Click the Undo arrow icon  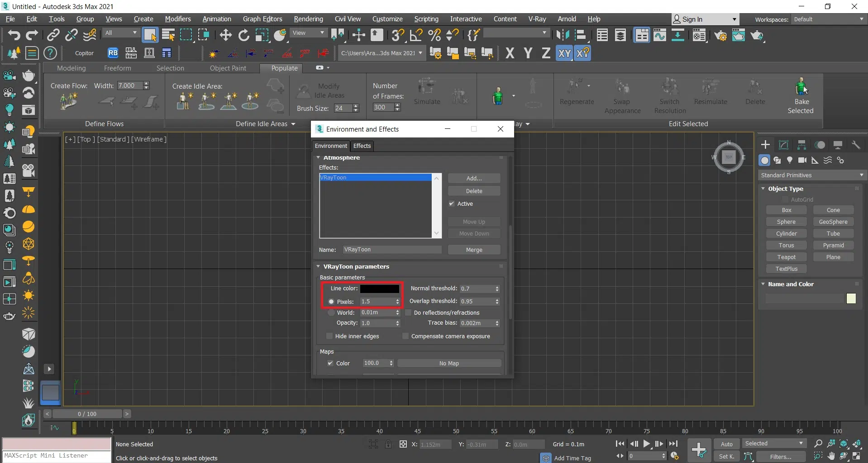pyautogui.click(x=14, y=35)
